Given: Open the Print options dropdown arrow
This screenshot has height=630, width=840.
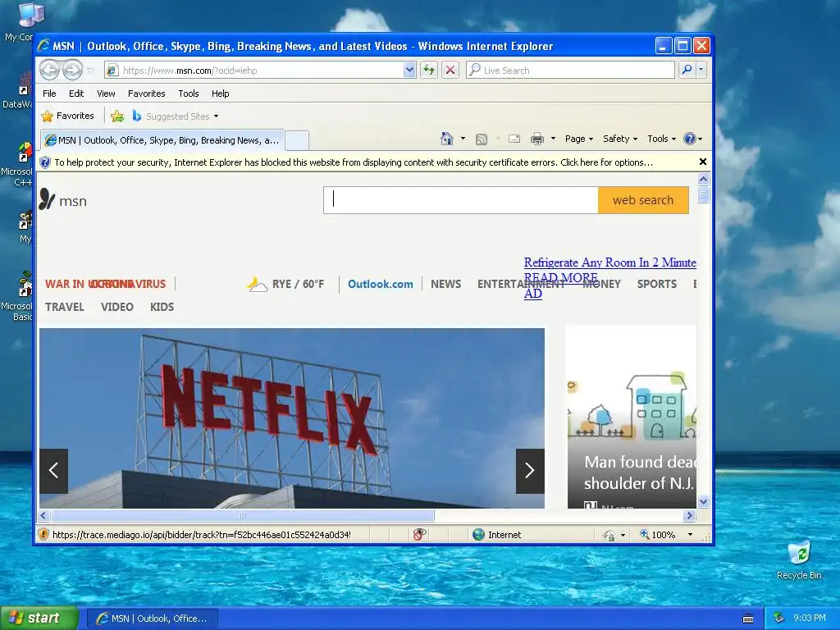Looking at the screenshot, I should pyautogui.click(x=553, y=139).
